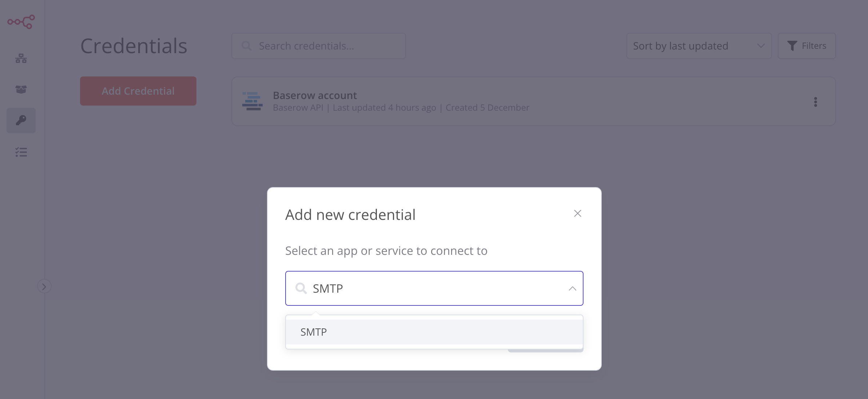The width and height of the screenshot is (868, 399).
Task: Open the three-dot menu for Baserow account
Action: [815, 102]
